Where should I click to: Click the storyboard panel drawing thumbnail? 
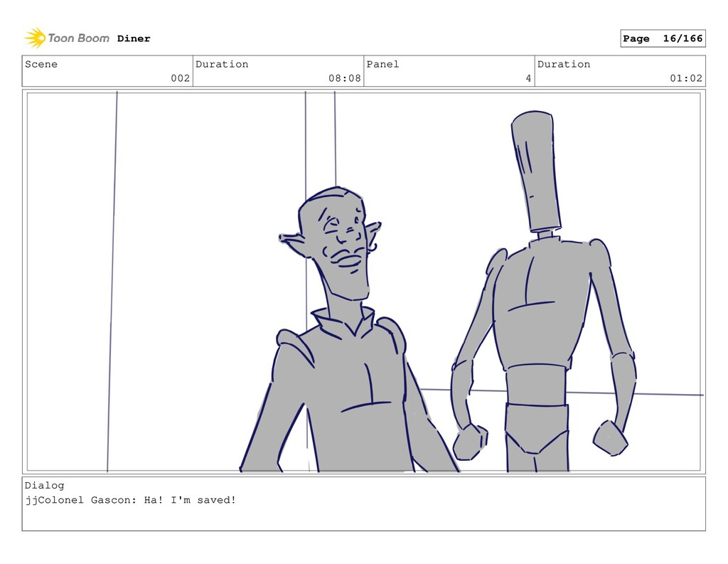click(x=363, y=282)
